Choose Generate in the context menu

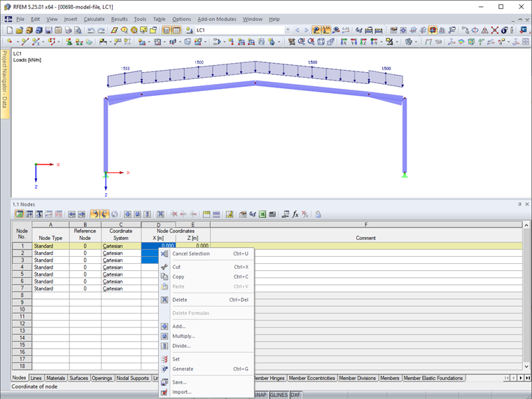[x=206, y=369]
